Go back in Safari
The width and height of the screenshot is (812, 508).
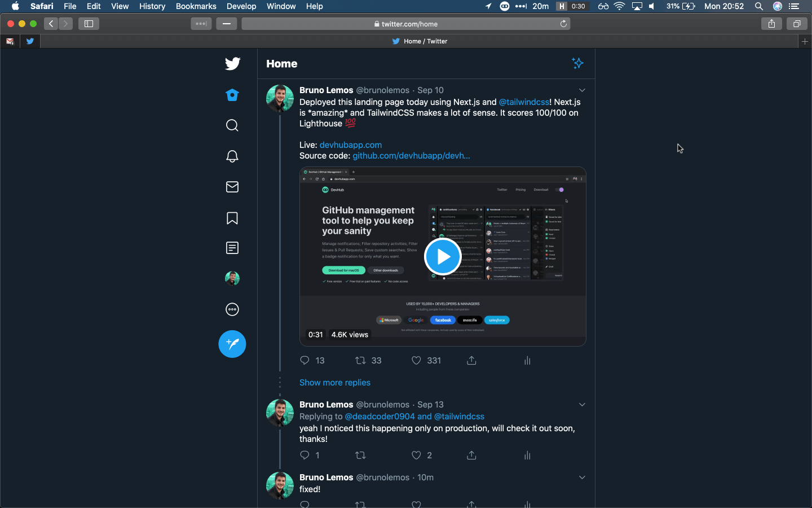[51, 24]
